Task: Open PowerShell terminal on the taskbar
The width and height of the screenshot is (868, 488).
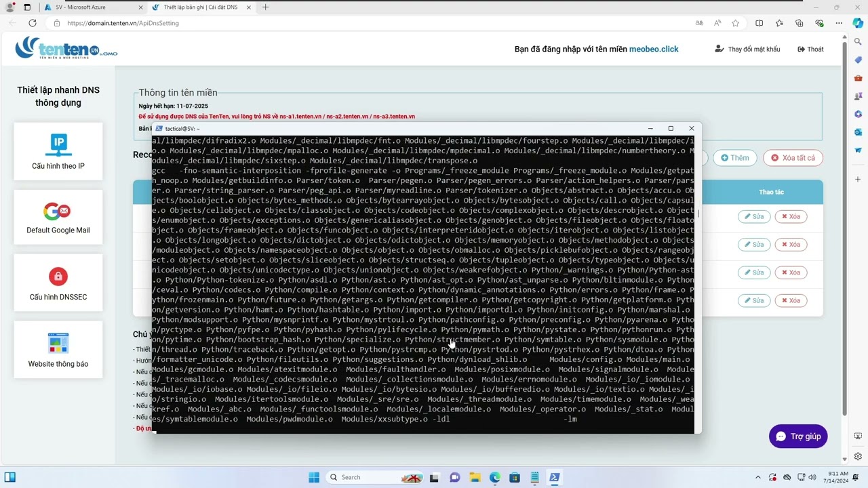Action: (554, 477)
